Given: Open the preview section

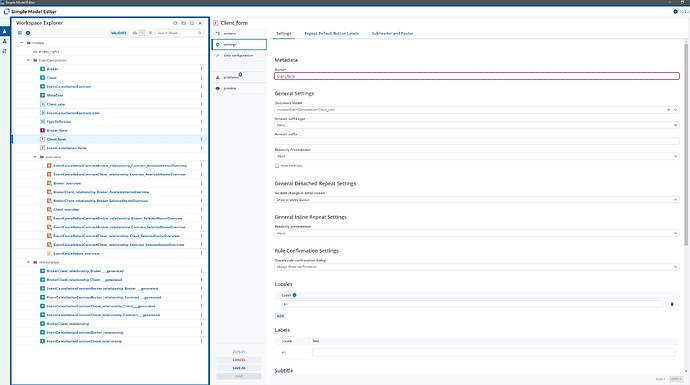Looking at the screenshot, I should click(239, 88).
